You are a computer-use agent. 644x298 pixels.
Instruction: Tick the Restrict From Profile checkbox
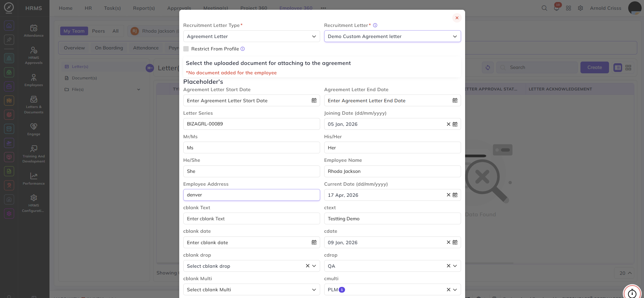coord(186,49)
